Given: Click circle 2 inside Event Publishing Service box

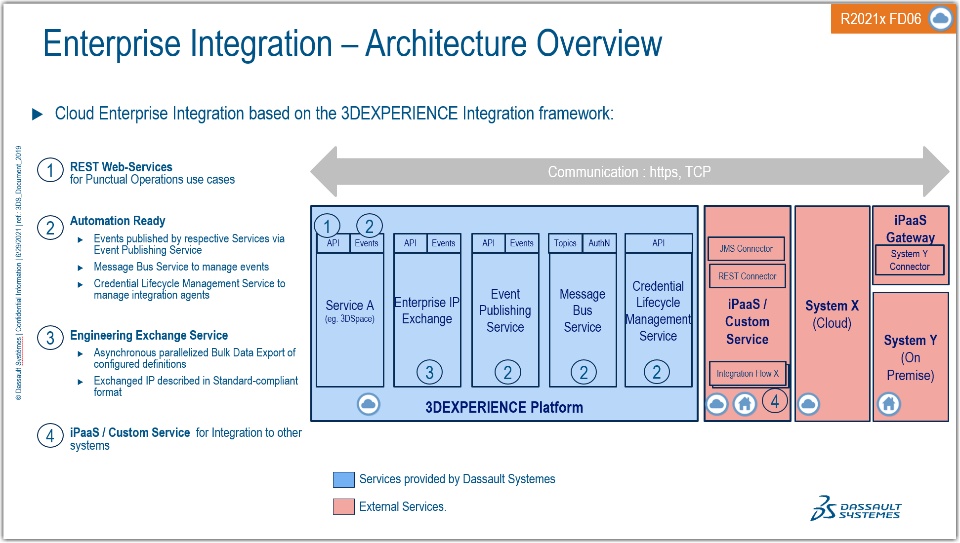Looking at the screenshot, I should [508, 372].
